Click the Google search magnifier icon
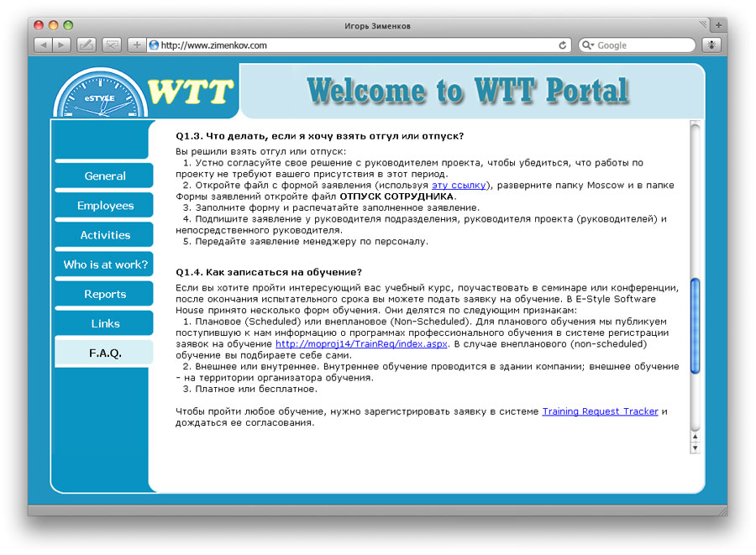 587,45
